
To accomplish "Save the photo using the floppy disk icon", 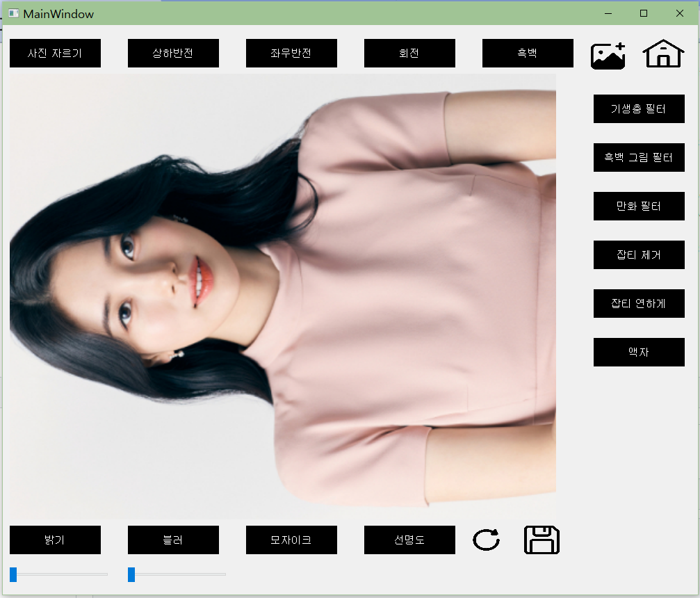I will [x=542, y=540].
